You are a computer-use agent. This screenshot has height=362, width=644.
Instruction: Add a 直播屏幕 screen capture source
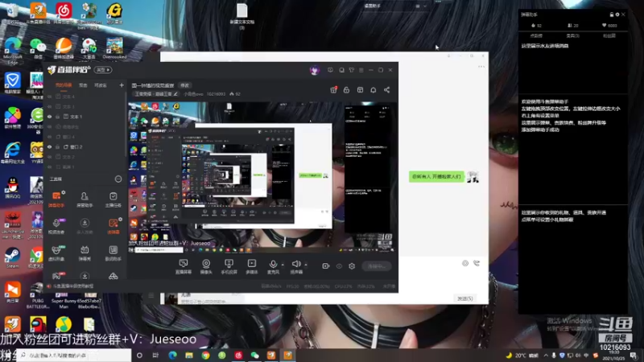point(184,266)
